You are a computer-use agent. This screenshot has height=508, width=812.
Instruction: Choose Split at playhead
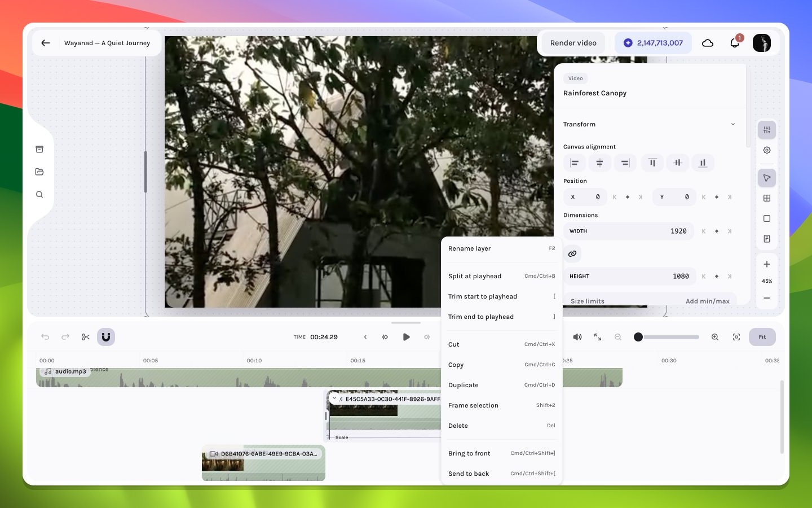pos(502,276)
